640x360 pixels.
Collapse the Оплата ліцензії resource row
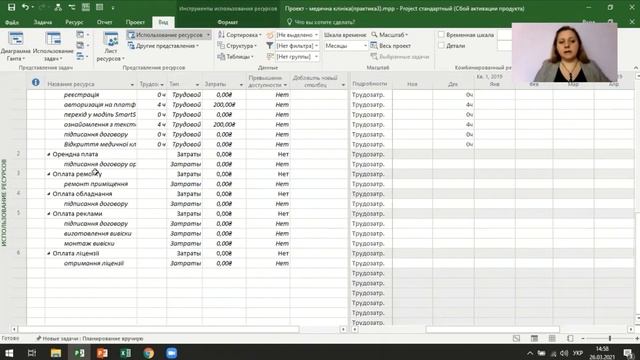[x=49, y=253]
